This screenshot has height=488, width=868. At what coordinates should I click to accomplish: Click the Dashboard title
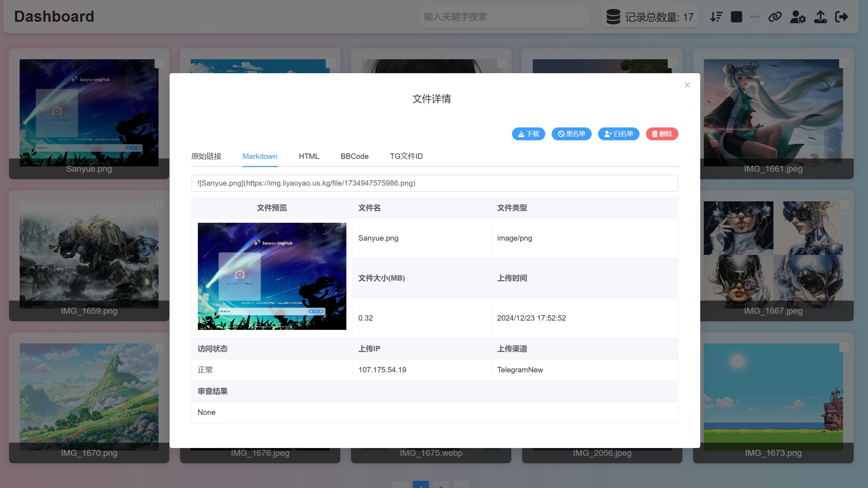[x=54, y=16]
